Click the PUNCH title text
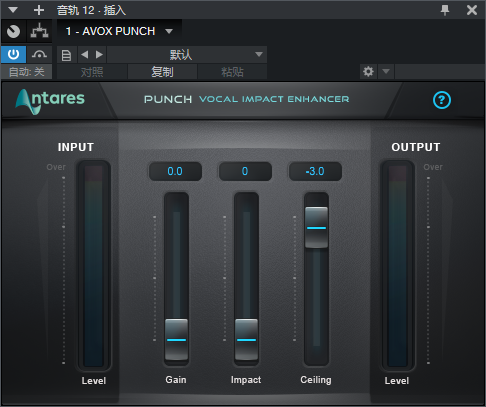The image size is (486, 407). (x=168, y=99)
